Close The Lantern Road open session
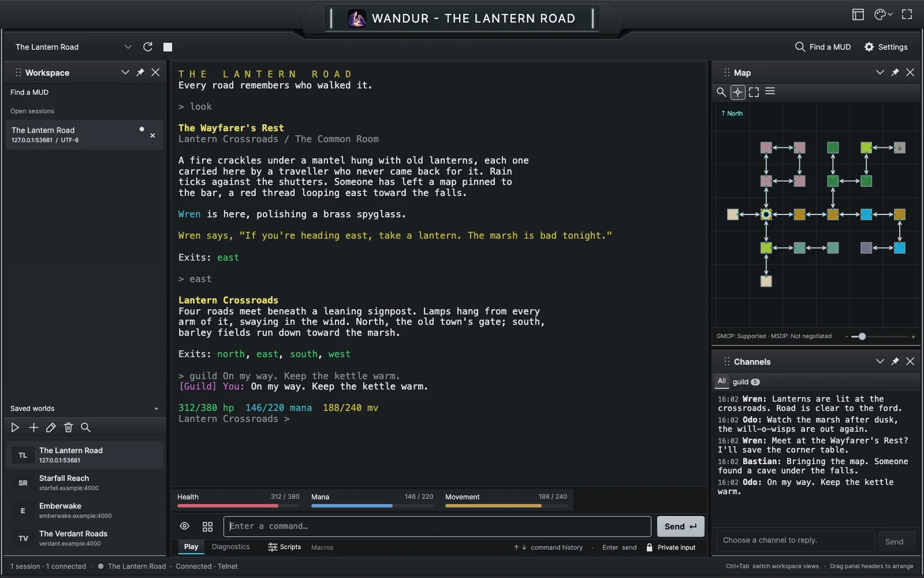Image resolution: width=924 pixels, height=578 pixels. click(152, 135)
